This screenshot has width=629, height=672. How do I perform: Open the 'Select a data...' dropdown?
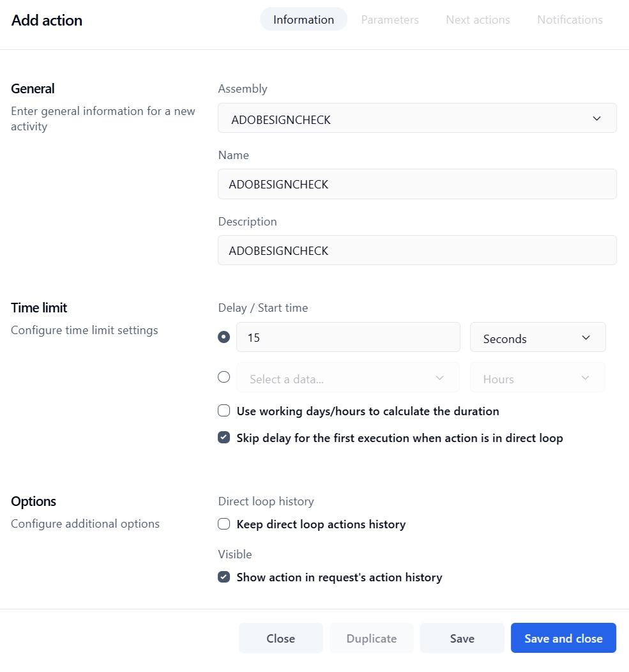(348, 378)
